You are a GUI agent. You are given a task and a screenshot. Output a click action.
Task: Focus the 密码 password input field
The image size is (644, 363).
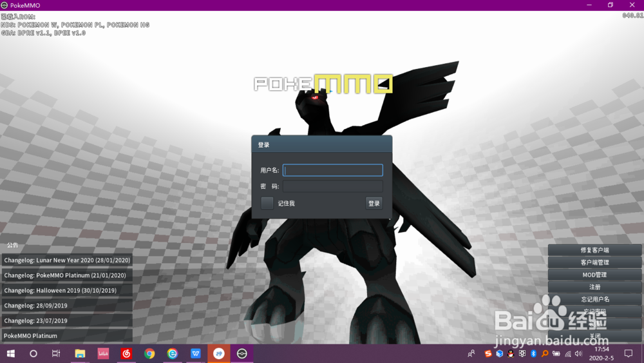pos(333,186)
